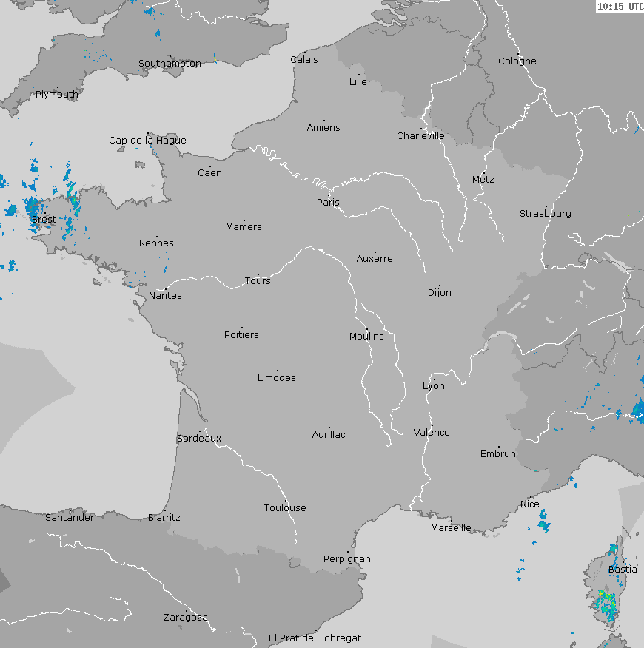Select the Paris city marker
Image resolution: width=644 pixels, height=648 pixels.
click(x=329, y=196)
